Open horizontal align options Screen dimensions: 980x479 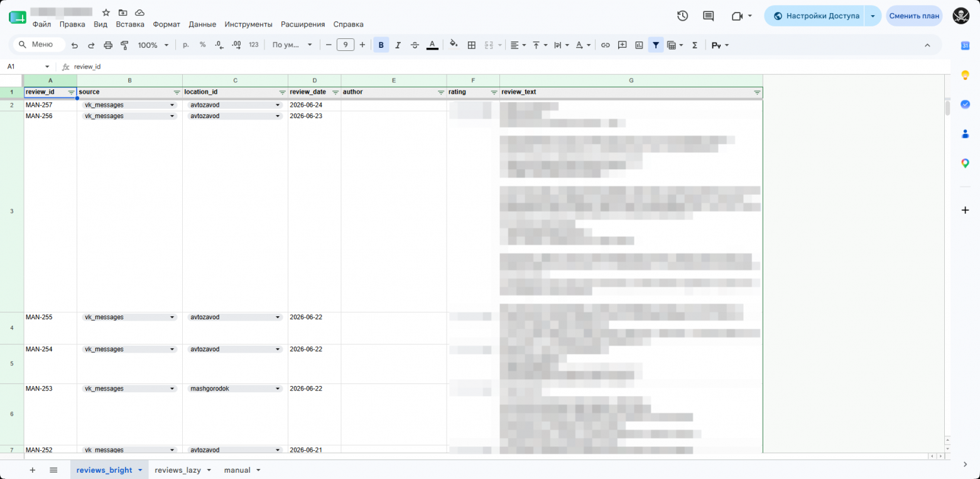(x=518, y=45)
